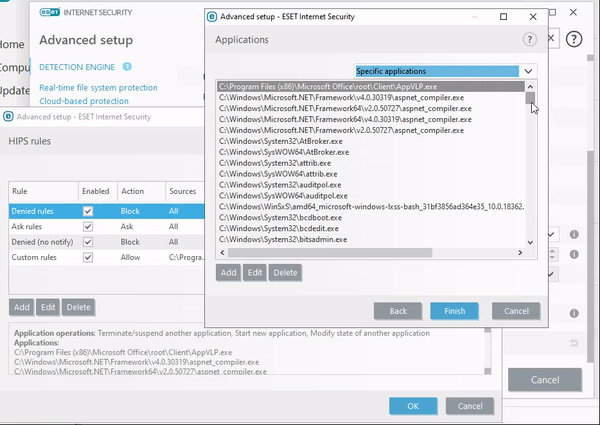Click the Action column header
The width and height of the screenshot is (600, 425).
click(x=141, y=191)
